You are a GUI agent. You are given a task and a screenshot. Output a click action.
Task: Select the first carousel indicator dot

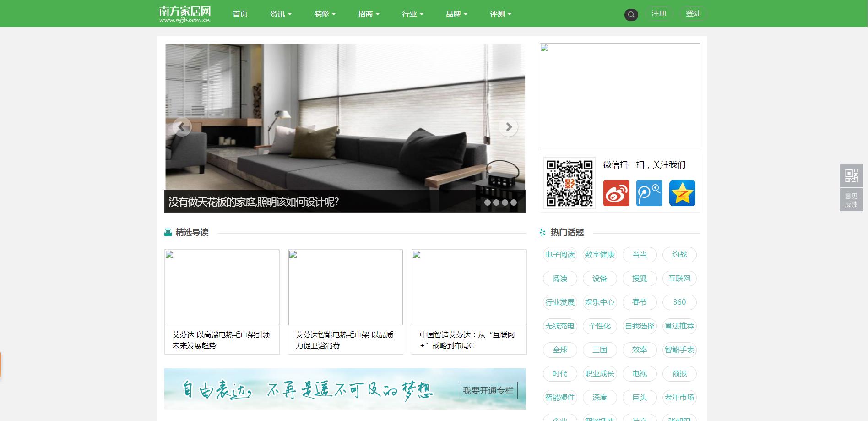(x=488, y=202)
